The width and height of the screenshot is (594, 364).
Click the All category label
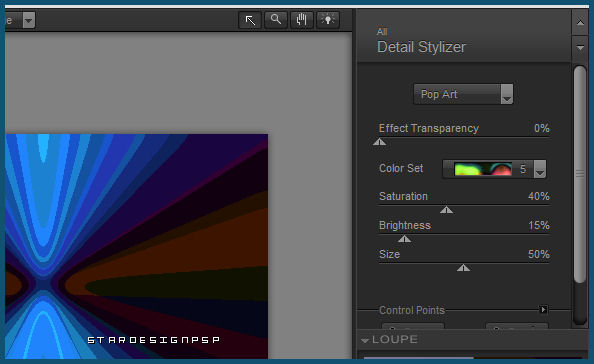click(x=382, y=32)
